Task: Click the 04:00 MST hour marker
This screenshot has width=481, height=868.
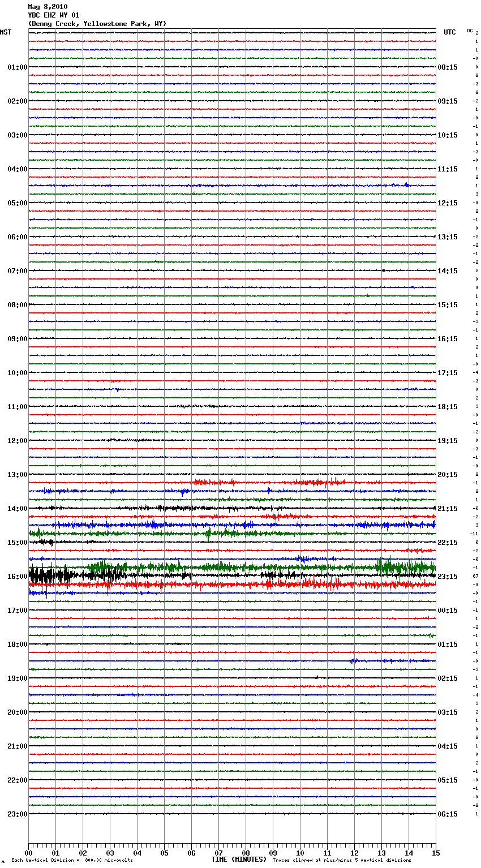Action: point(17,169)
